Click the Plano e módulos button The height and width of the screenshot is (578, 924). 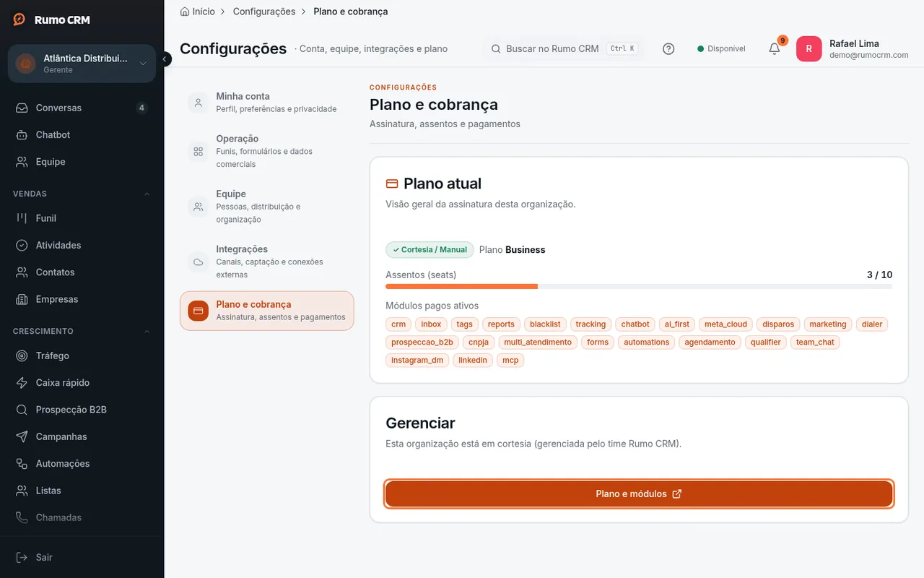(639, 494)
